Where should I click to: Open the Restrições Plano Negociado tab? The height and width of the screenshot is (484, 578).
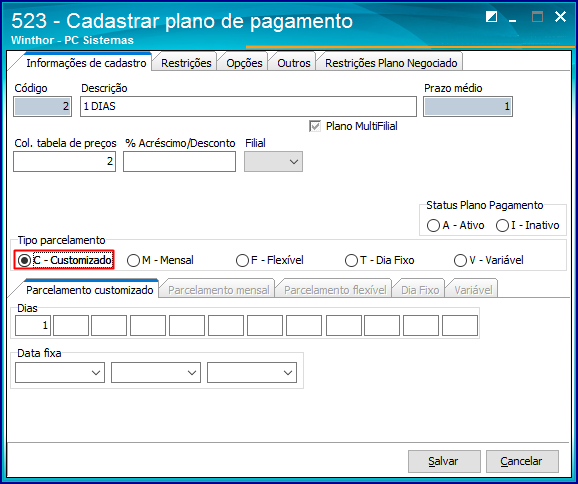coord(391,63)
